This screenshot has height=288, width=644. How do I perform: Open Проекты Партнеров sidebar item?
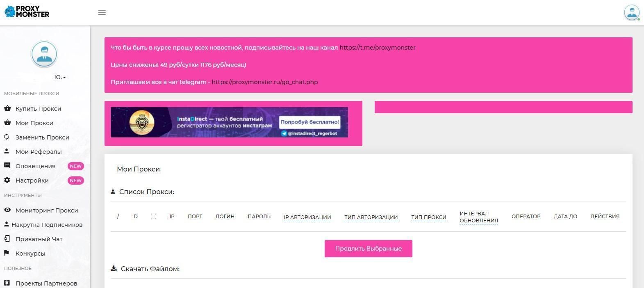pos(46,283)
